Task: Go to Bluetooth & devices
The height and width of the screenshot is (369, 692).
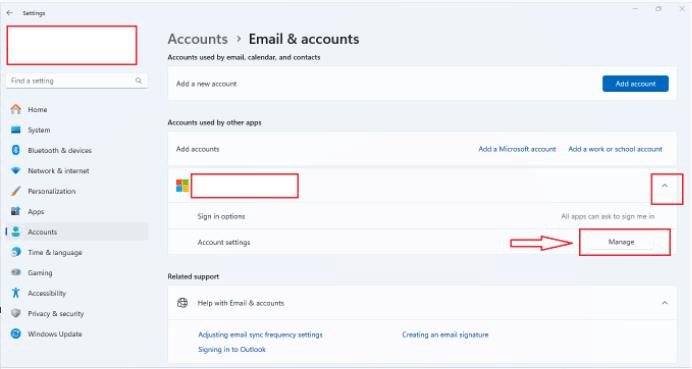Action: (77, 150)
